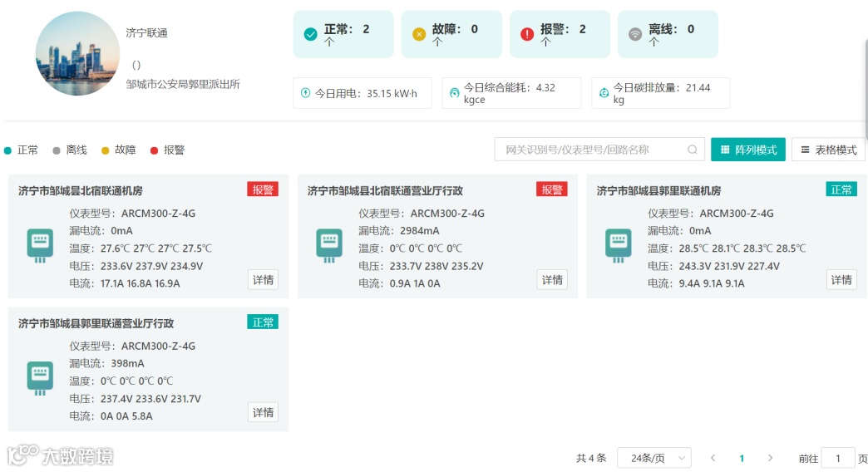Image resolution: width=868 pixels, height=472 pixels.
Task: Click the 故障 legend item
Action: tap(119, 150)
